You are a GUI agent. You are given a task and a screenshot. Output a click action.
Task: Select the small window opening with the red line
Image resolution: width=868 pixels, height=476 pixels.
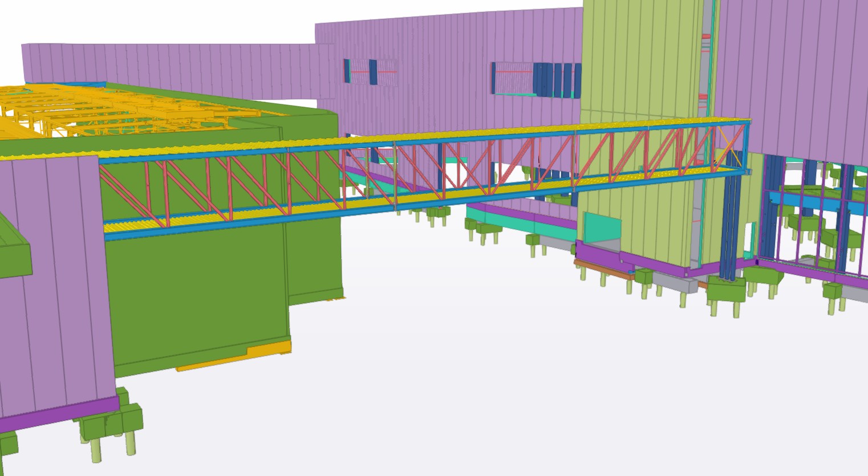360,72
